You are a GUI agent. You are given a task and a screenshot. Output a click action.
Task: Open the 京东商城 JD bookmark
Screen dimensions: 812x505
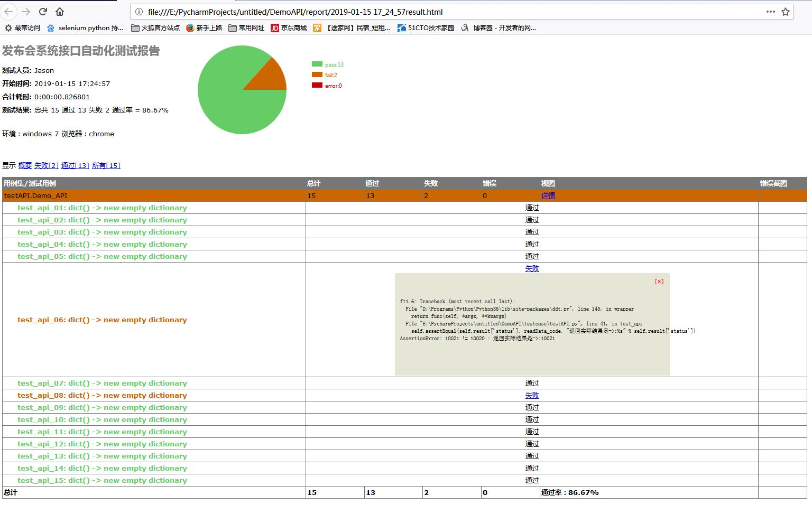(x=289, y=28)
